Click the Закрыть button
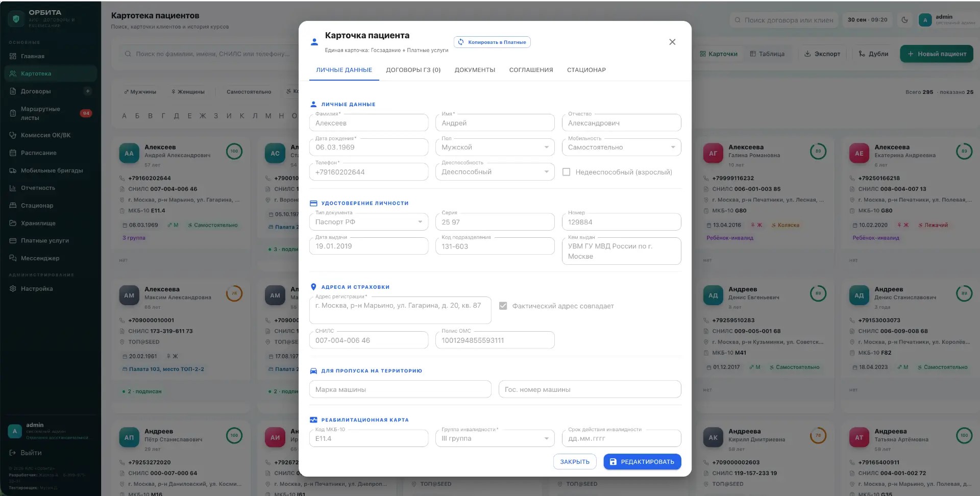 coord(575,462)
